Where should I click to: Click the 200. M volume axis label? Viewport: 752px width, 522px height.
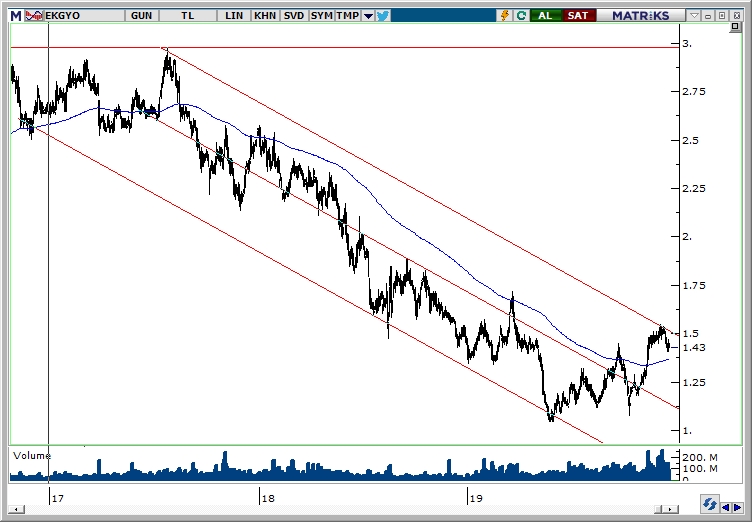tap(700, 458)
